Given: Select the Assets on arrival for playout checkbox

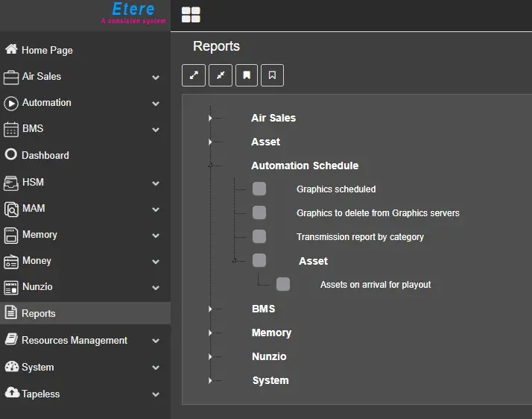Looking at the screenshot, I should [283, 285].
